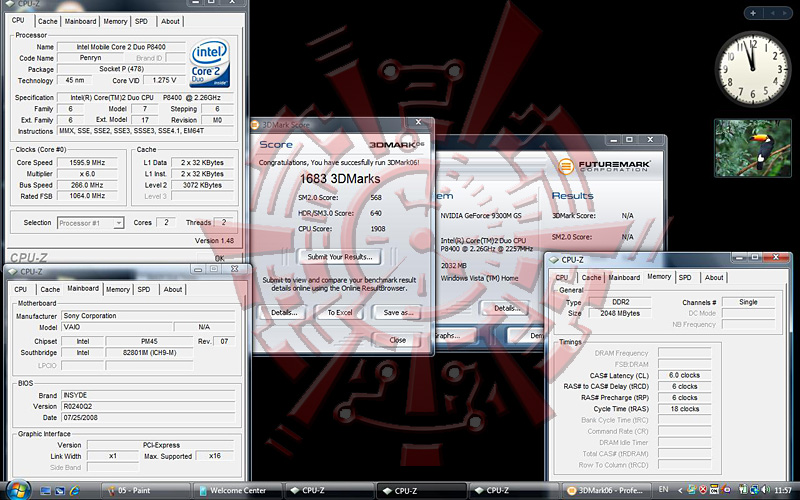Image resolution: width=800 pixels, height=500 pixels.
Task: Click processor Name field value
Action: pos(121,47)
